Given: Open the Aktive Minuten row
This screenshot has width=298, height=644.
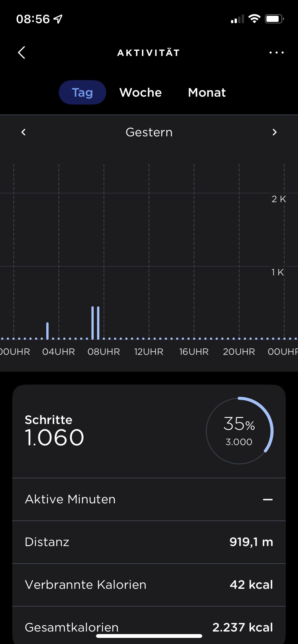Looking at the screenshot, I should (149, 499).
